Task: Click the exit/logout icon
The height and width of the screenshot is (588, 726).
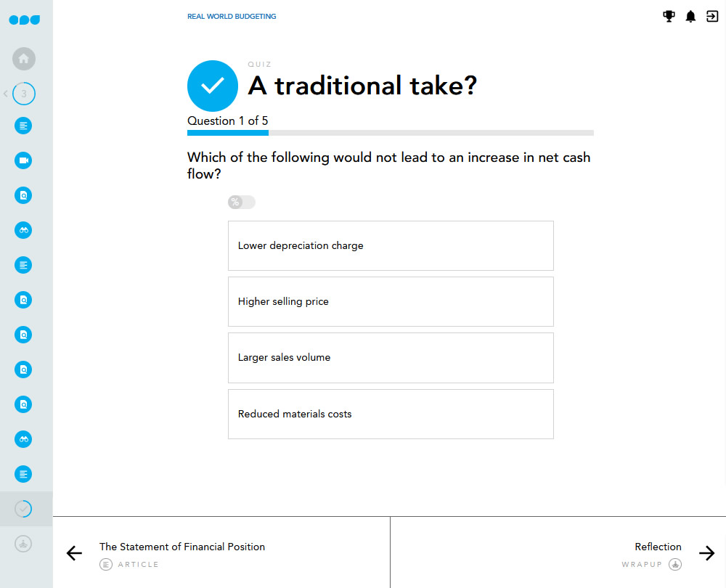Action: click(x=712, y=16)
